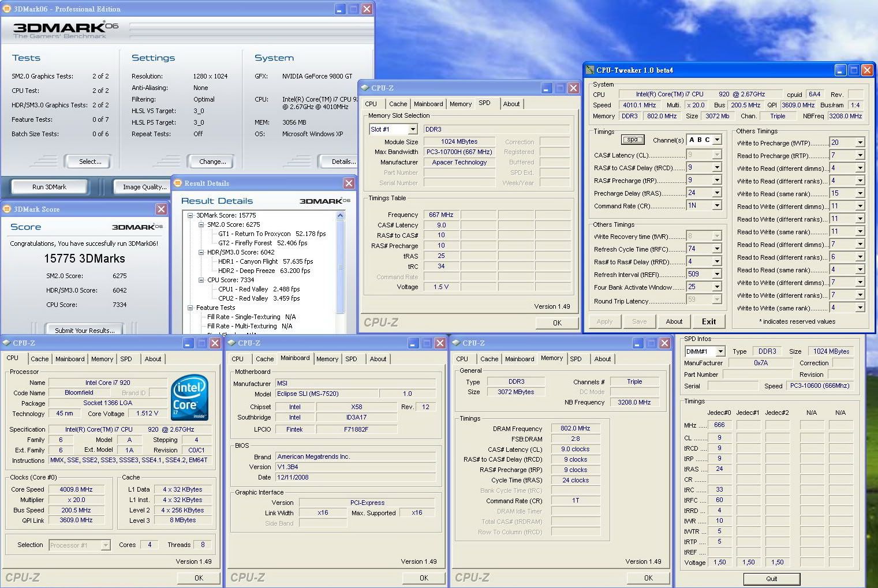Open CPU tab in the CPU-Z Memory window
Image resolution: width=878 pixels, height=588 pixels.
(462, 359)
